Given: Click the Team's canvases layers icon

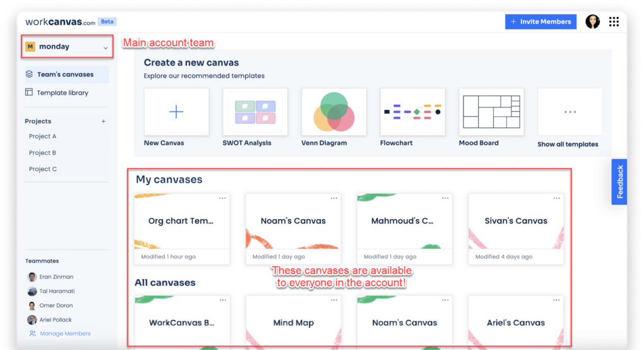Looking at the screenshot, I should [x=29, y=74].
